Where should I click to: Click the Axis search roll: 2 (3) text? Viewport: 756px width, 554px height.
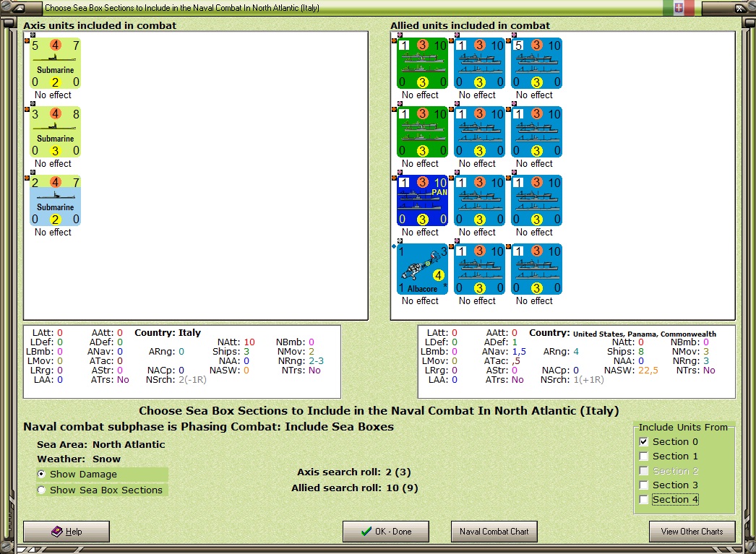pyautogui.click(x=354, y=472)
